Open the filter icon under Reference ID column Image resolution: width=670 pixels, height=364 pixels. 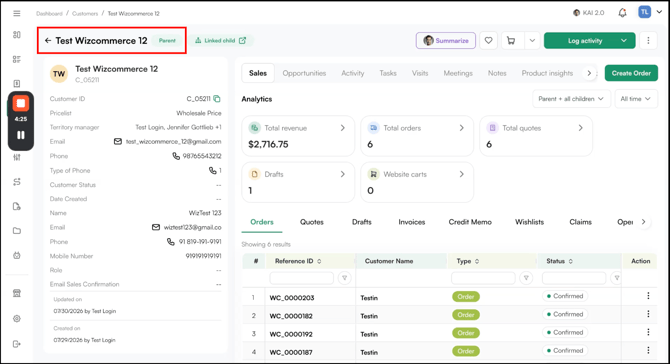pos(344,278)
